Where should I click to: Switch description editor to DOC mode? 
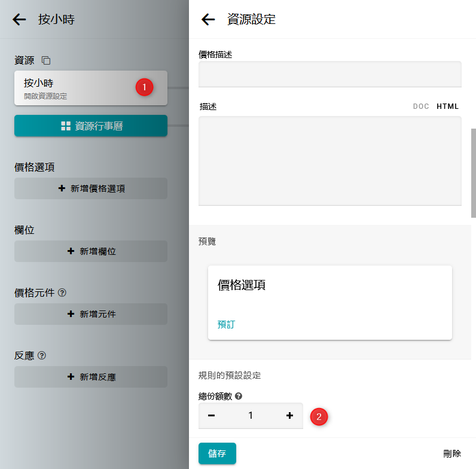(x=421, y=106)
